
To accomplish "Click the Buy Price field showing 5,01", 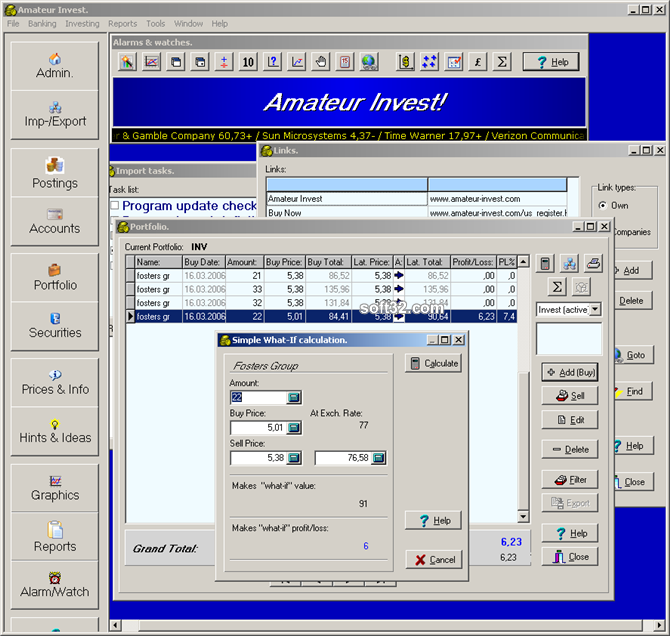I will click(x=259, y=428).
